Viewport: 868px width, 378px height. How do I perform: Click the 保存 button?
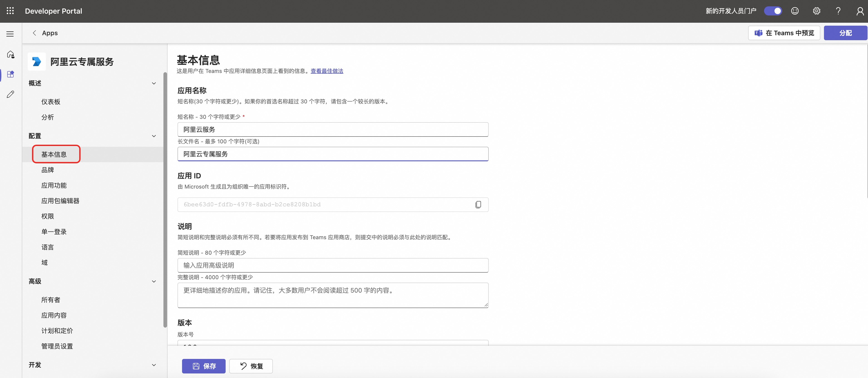point(204,366)
